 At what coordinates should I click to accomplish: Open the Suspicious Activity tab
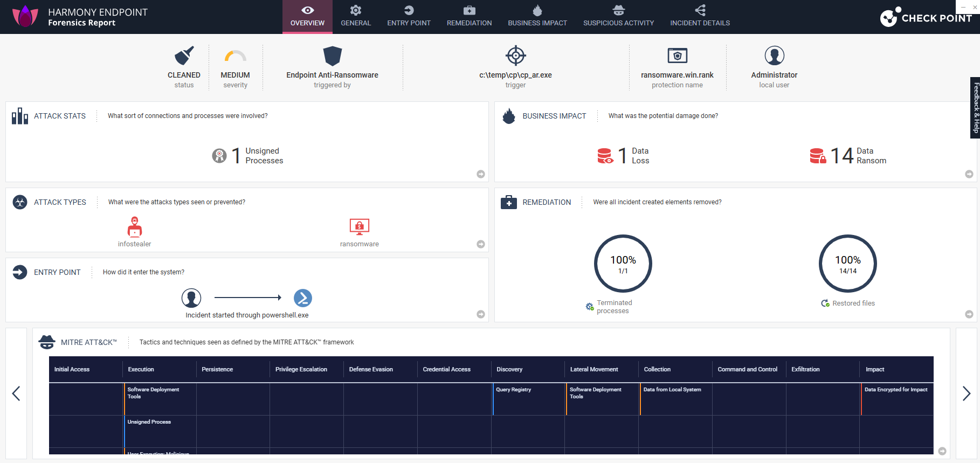(x=618, y=17)
